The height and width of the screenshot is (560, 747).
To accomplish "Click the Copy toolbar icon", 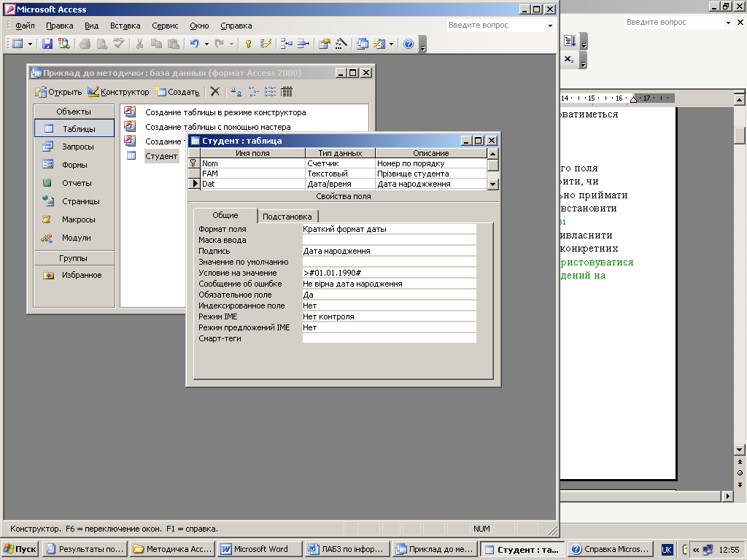I will pos(156,44).
